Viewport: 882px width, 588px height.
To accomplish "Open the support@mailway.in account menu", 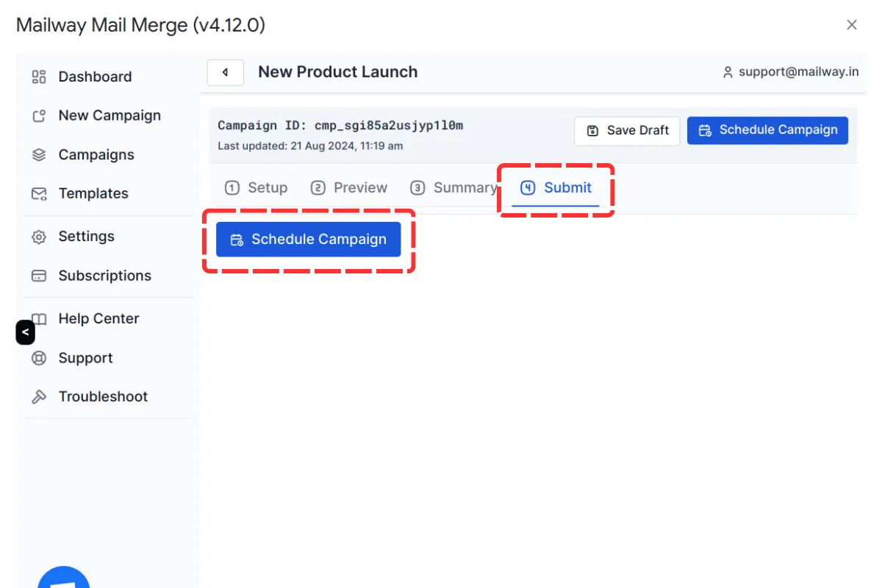I will tap(790, 72).
